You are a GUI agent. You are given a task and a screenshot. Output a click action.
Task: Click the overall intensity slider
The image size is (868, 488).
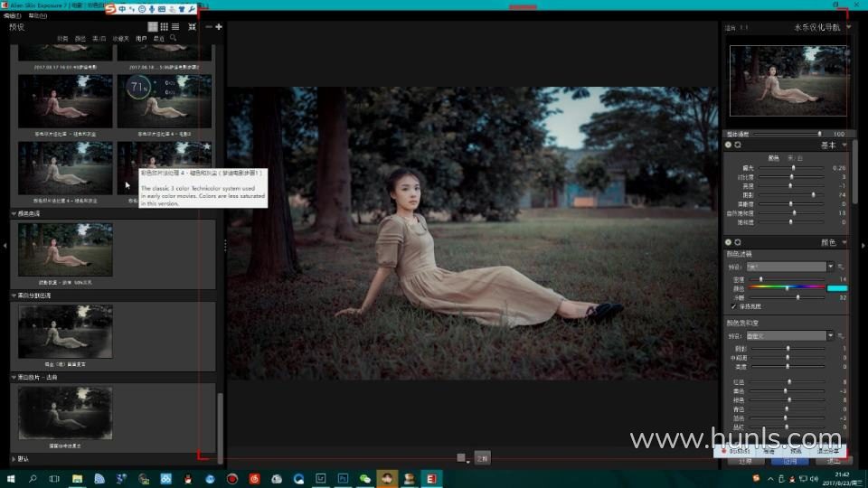coord(788,134)
